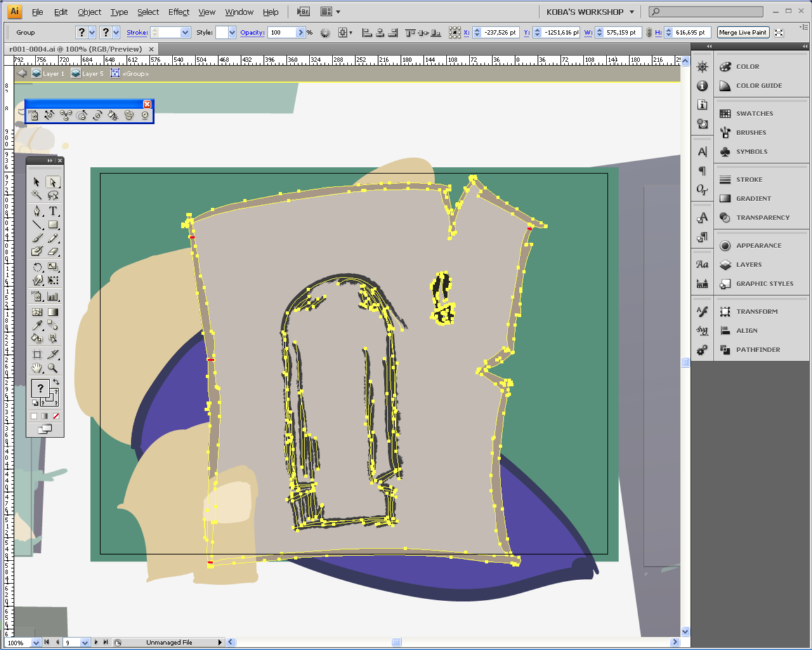Toggle constrain width and height proportions
The width and height of the screenshot is (812, 650).
click(649, 32)
